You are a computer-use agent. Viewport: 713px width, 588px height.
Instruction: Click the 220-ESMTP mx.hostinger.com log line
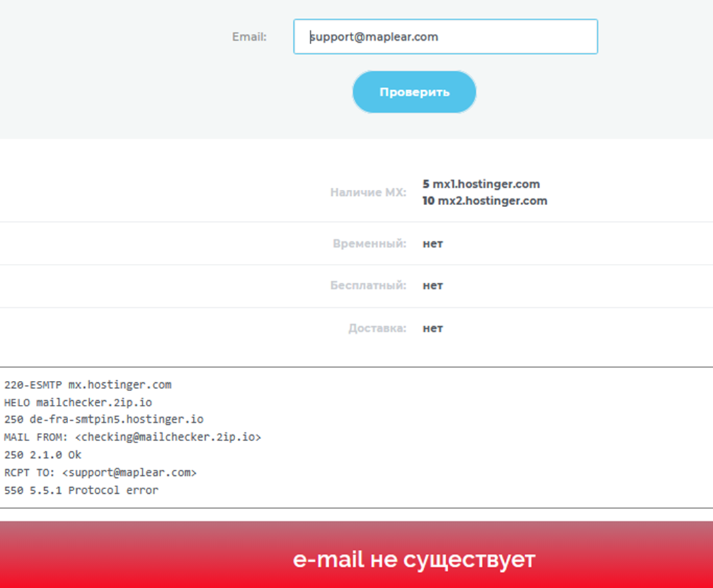88,385
